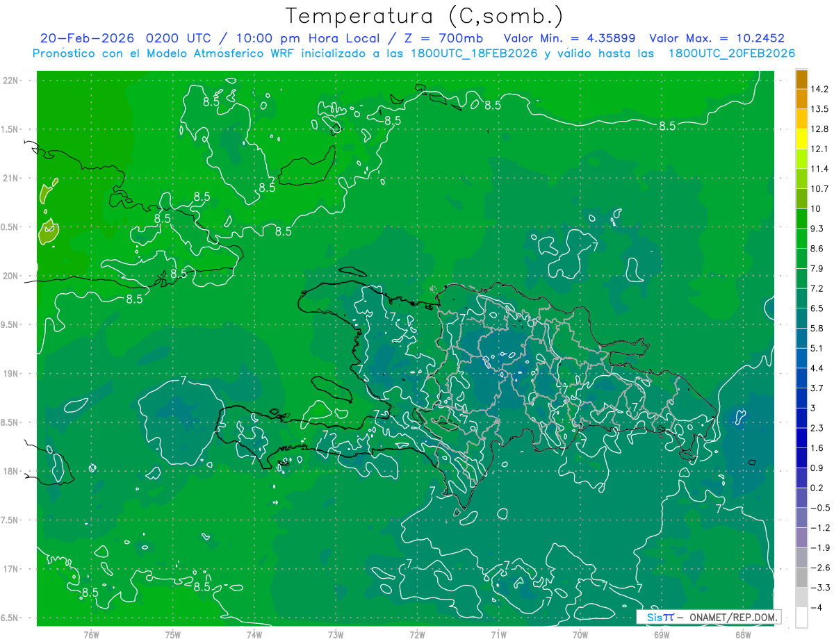Click the legend value 14.2
This screenshot has height=644, width=834.
819,89
